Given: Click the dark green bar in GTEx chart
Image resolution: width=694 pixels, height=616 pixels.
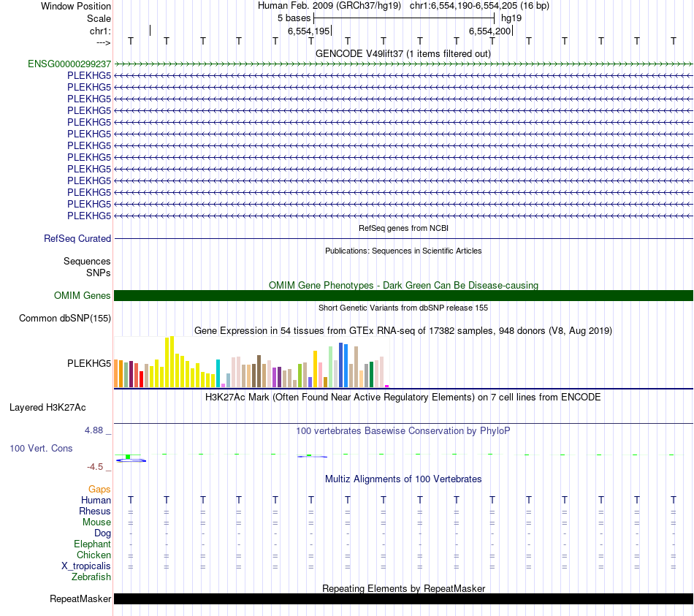Looking at the screenshot, I should (371, 375).
